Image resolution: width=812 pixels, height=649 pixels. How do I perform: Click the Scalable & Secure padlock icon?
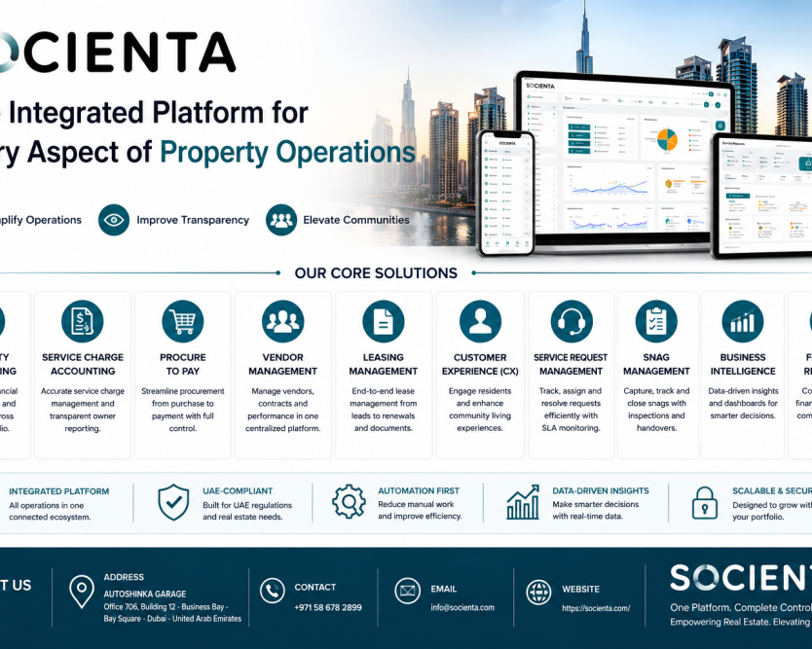point(704,502)
